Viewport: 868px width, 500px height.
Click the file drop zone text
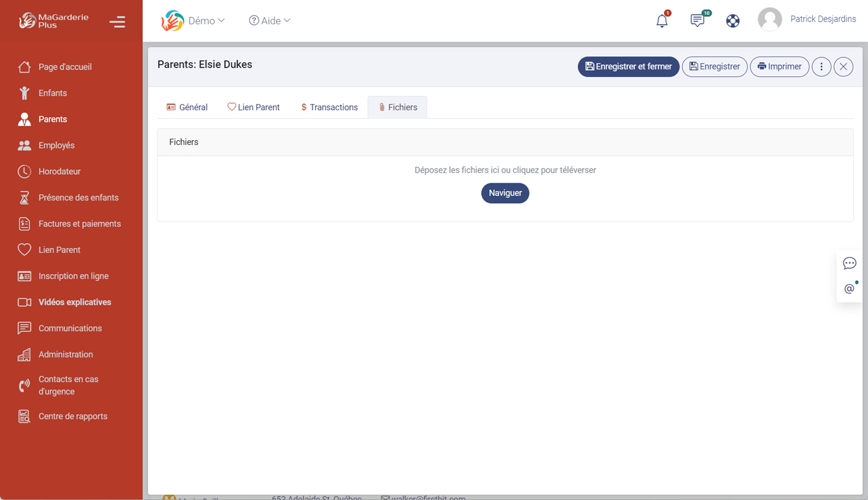[505, 170]
